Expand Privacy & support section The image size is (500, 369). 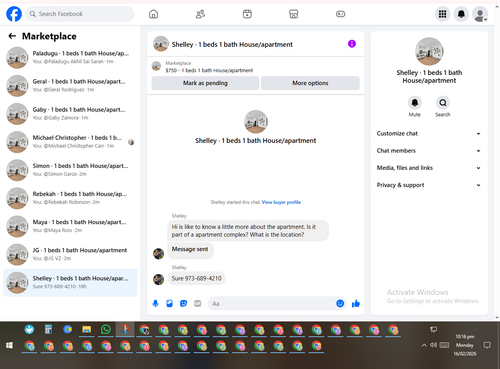(x=429, y=185)
